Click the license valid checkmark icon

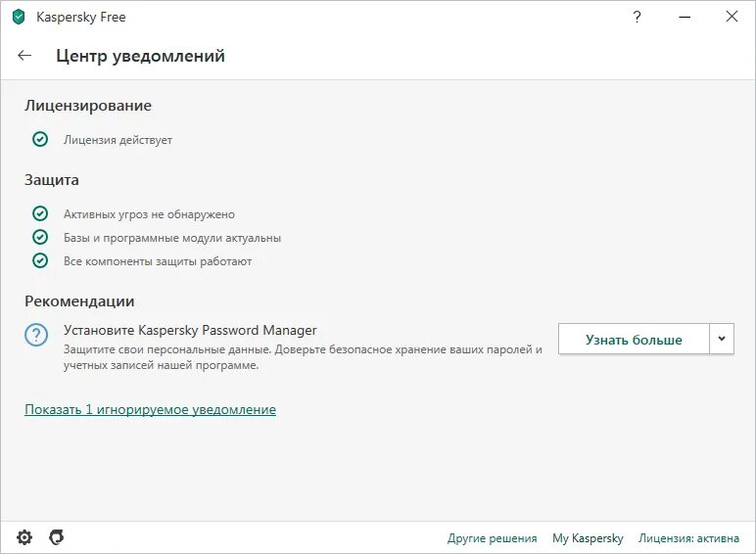click(x=40, y=140)
